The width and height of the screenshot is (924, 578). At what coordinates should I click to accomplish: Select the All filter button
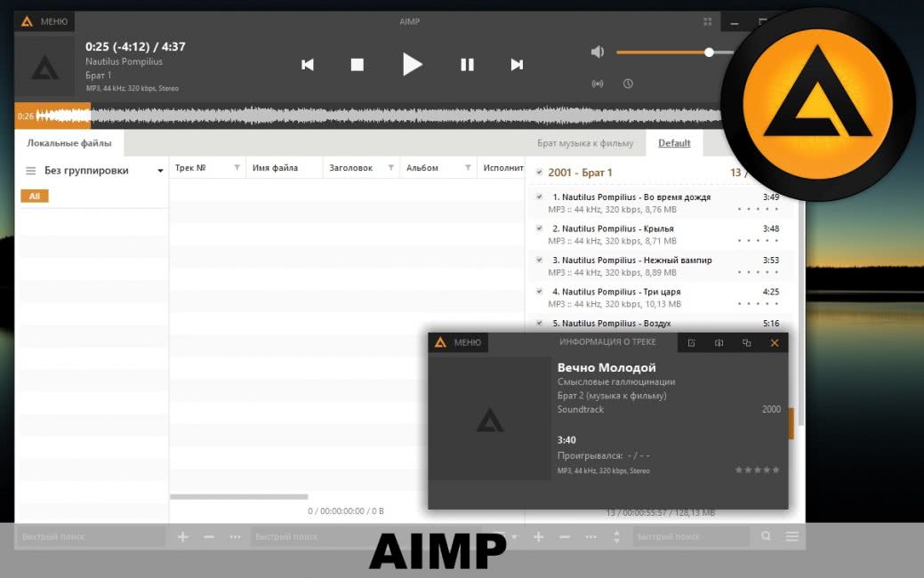click(x=35, y=197)
